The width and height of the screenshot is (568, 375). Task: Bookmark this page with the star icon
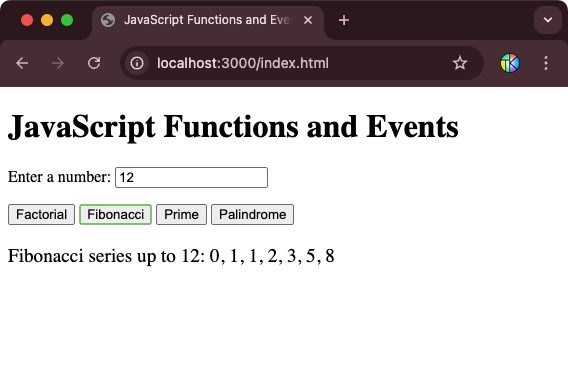[x=460, y=63]
